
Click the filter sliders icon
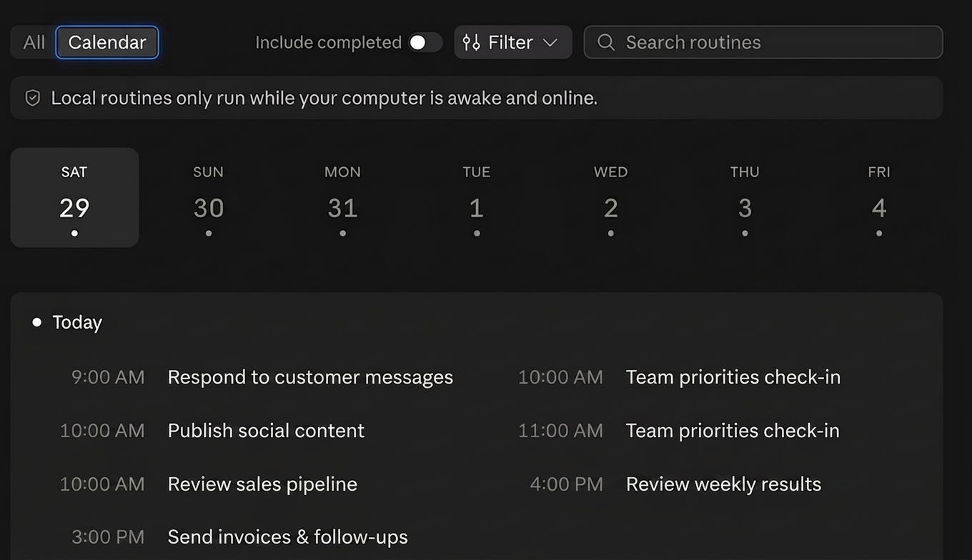(x=471, y=42)
